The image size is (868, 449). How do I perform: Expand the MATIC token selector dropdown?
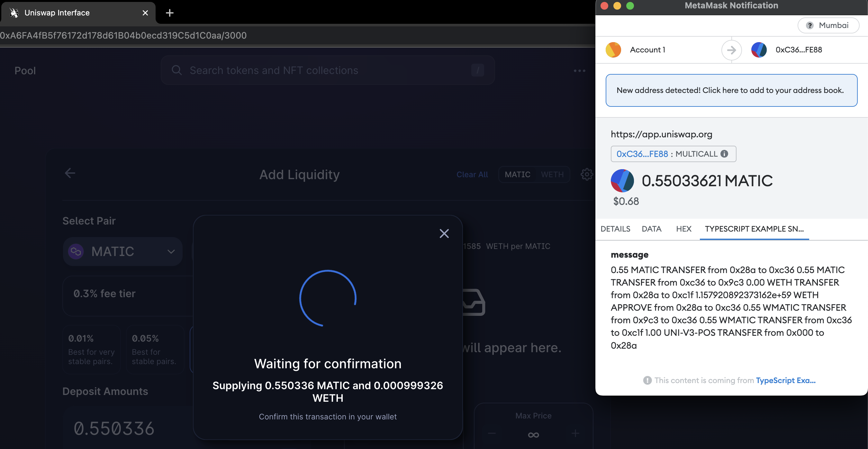click(x=122, y=252)
